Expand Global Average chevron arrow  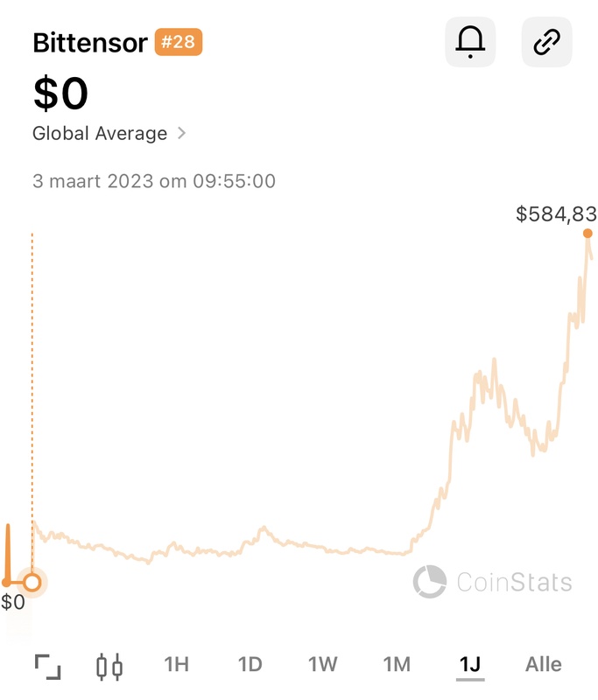tap(181, 133)
